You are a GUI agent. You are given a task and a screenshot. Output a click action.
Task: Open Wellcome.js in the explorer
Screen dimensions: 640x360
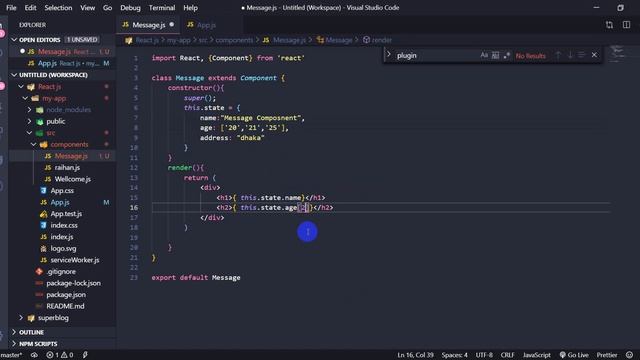(x=73, y=179)
